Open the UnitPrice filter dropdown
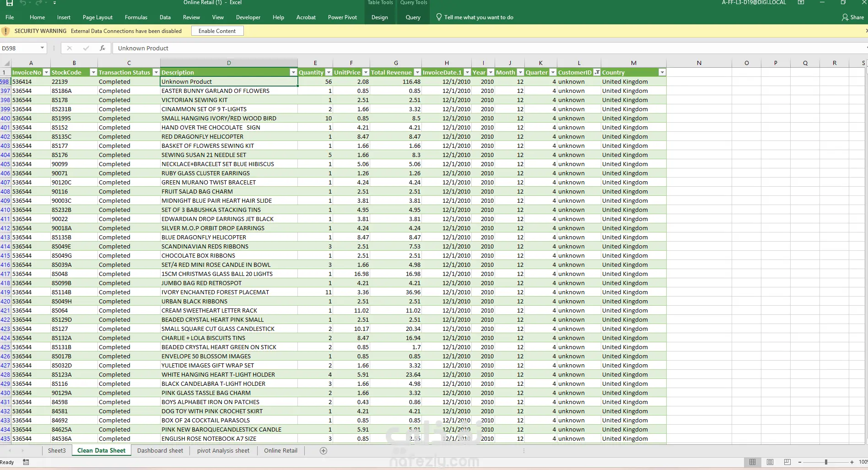Viewport: 868px width, 470px height. click(366, 72)
